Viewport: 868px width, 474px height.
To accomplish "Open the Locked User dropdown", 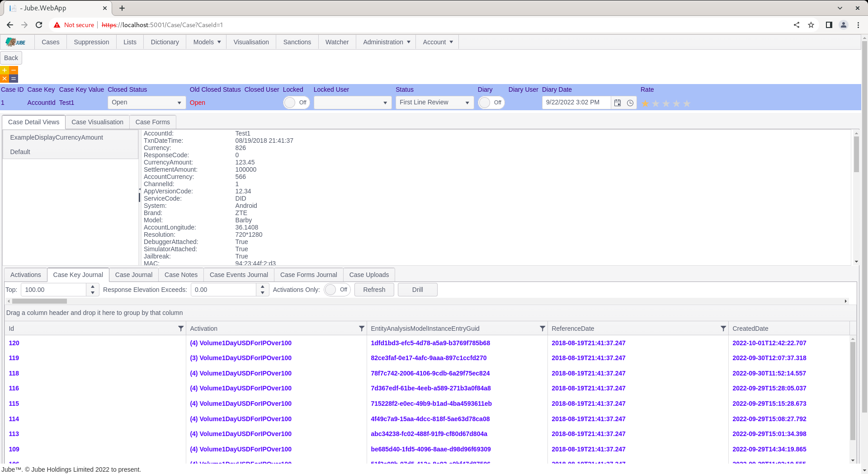I will [x=353, y=103].
